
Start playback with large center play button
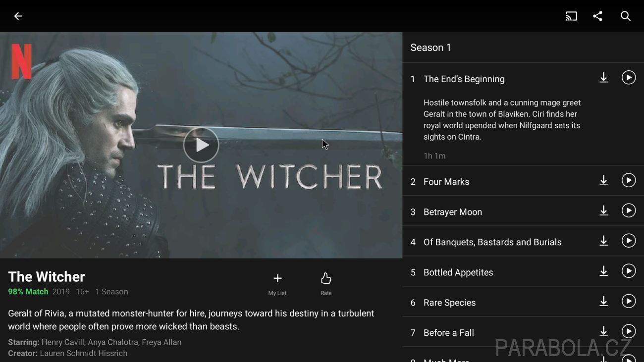coord(201,145)
